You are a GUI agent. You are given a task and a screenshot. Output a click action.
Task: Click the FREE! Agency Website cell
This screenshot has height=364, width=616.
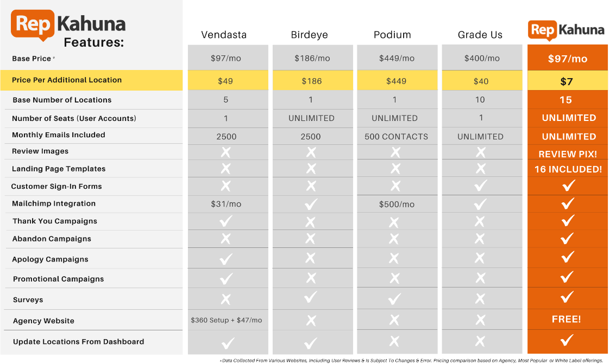tap(566, 320)
